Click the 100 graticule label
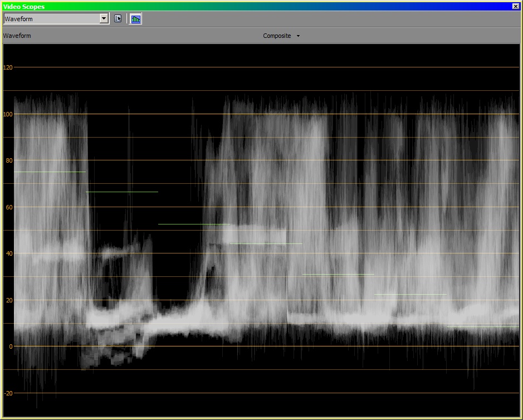Image resolution: width=523 pixels, height=420 pixels. [8, 114]
